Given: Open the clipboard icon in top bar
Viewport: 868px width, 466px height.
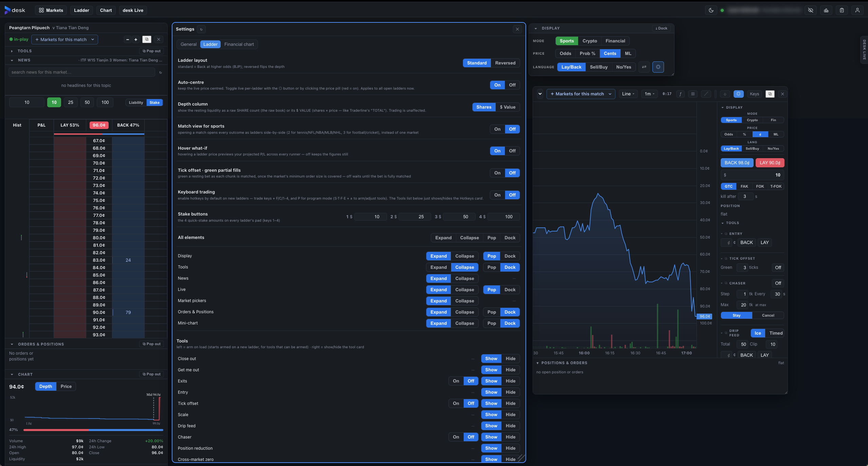Looking at the screenshot, I should pyautogui.click(x=842, y=10).
